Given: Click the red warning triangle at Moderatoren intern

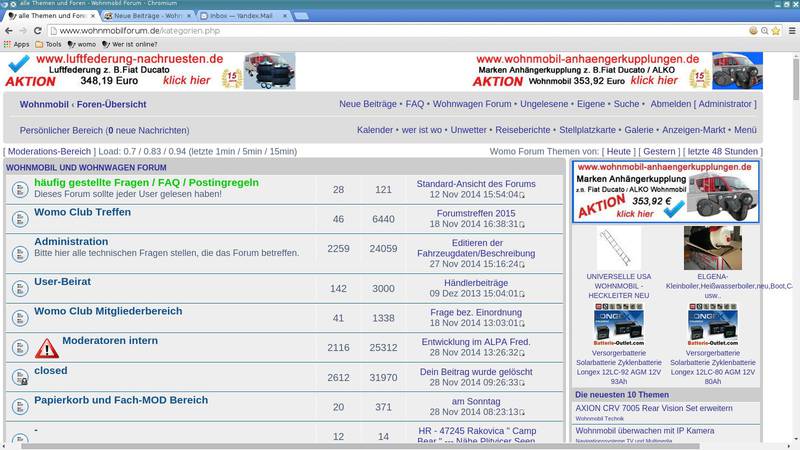Looking at the screenshot, I should point(46,348).
